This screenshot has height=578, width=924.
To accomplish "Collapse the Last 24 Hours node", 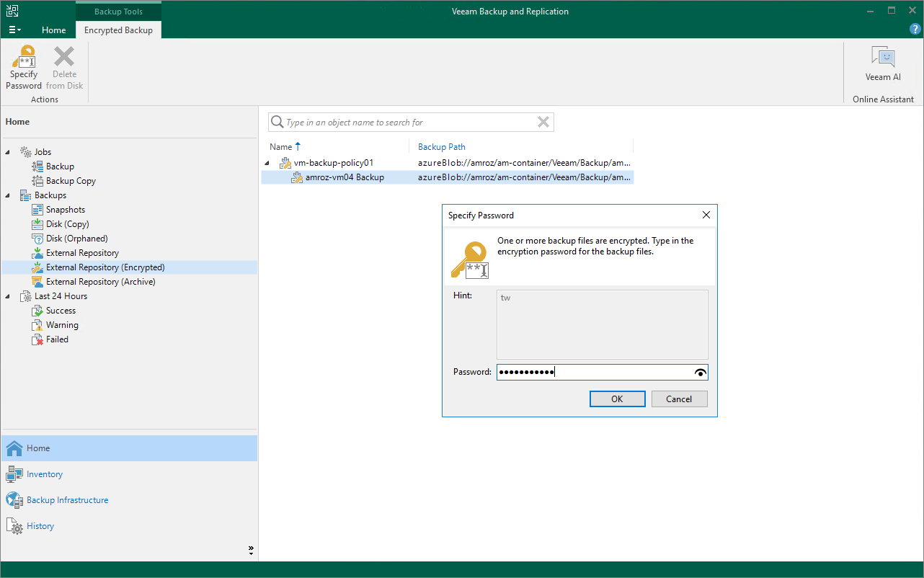I will [x=9, y=296].
